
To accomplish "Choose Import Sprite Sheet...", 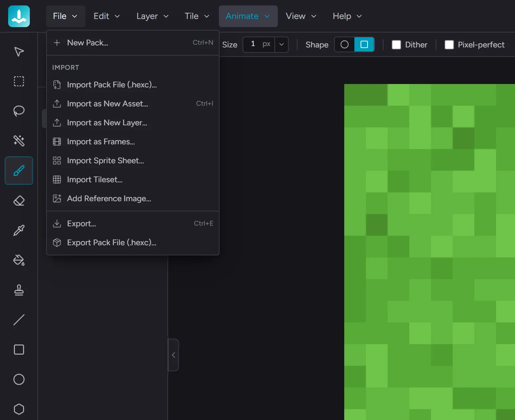I will (133, 161).
